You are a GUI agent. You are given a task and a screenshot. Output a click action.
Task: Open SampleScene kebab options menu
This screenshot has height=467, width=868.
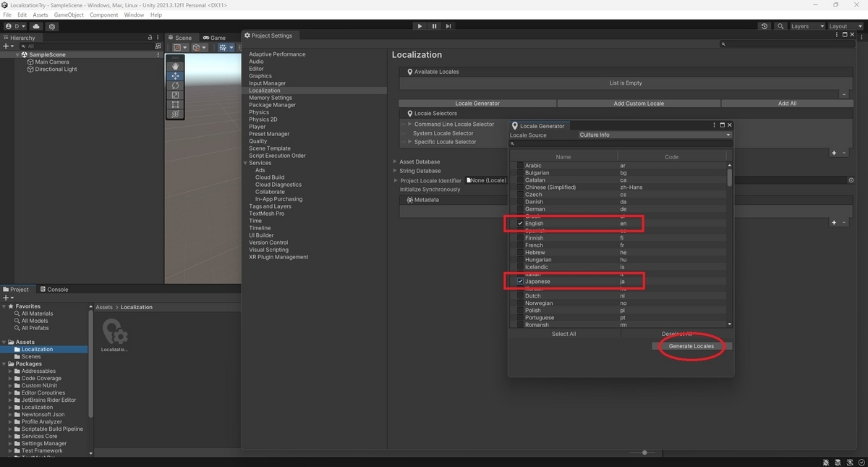(x=158, y=54)
